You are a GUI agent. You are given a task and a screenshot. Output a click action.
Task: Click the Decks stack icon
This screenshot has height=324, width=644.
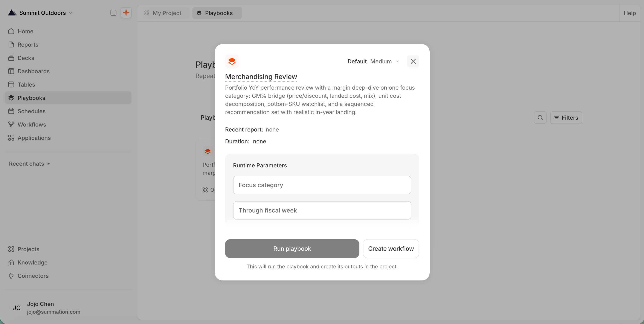coord(11,58)
